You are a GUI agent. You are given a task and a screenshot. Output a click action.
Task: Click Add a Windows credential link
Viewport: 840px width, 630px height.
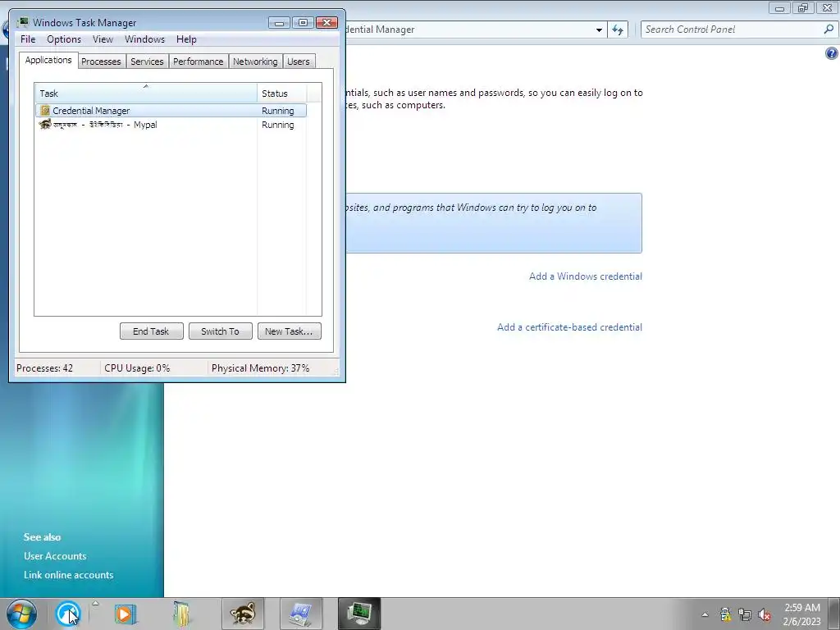point(586,276)
